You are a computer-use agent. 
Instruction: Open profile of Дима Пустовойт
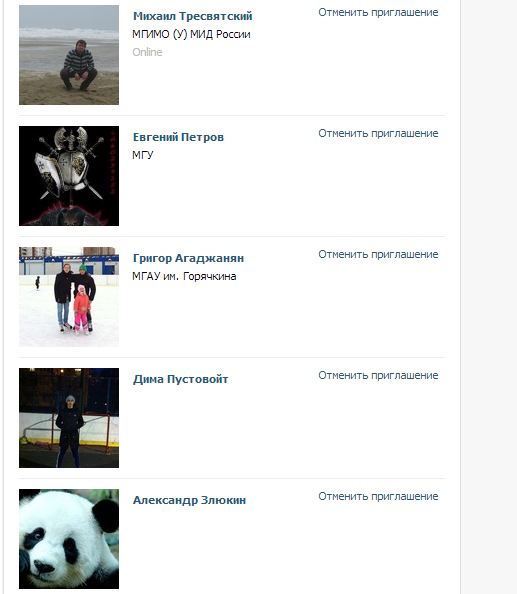[180, 379]
